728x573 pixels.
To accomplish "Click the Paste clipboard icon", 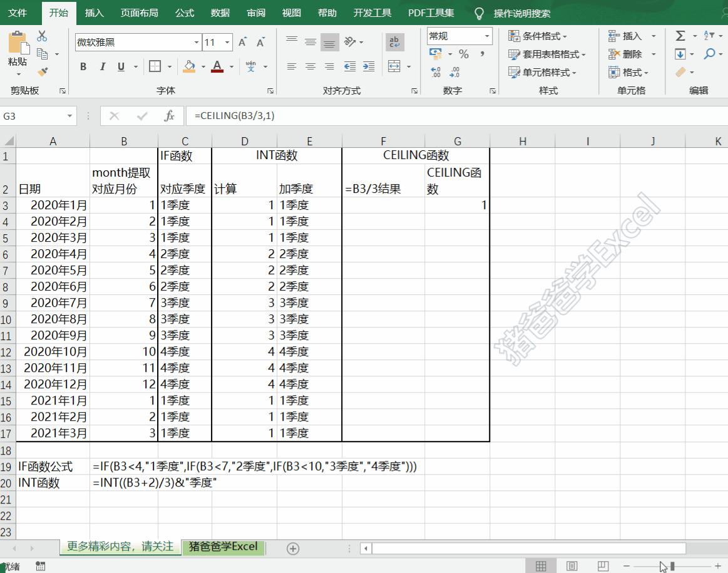I will pyautogui.click(x=18, y=43).
